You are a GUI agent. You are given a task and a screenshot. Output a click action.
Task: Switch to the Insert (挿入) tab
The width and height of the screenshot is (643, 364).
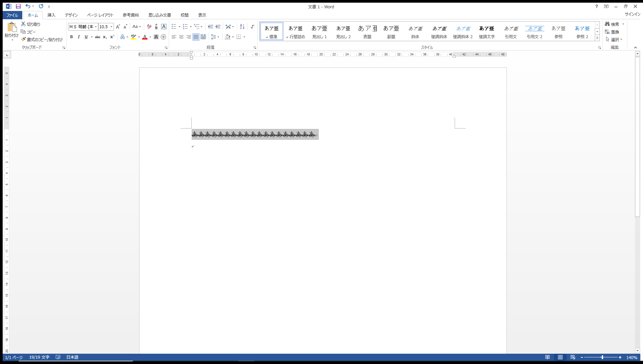pos(51,15)
